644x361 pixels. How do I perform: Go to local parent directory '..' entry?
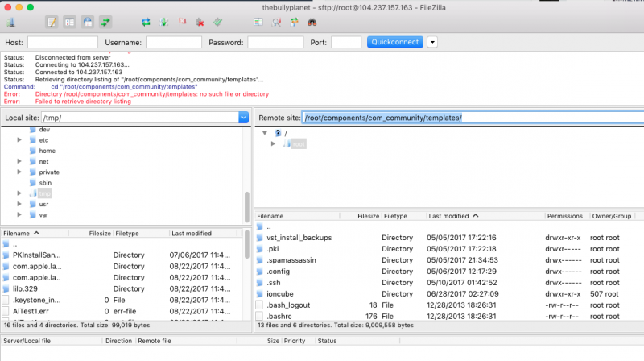(14, 244)
